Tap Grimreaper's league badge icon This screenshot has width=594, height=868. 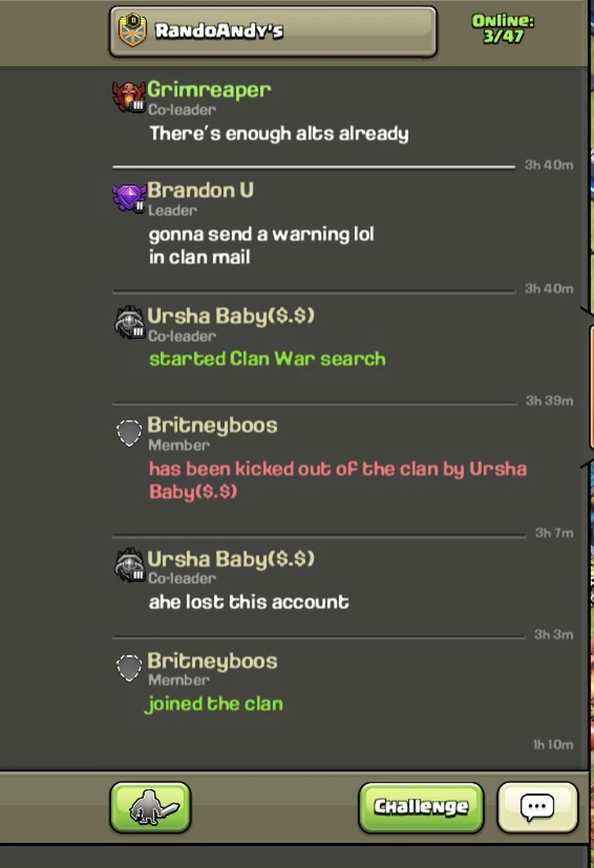(128, 97)
